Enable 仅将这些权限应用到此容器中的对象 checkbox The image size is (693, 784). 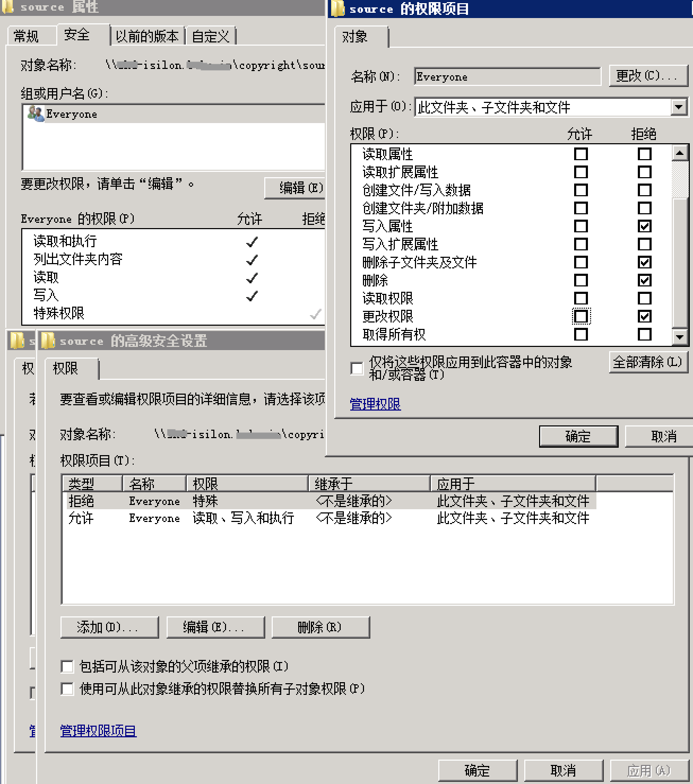357,368
